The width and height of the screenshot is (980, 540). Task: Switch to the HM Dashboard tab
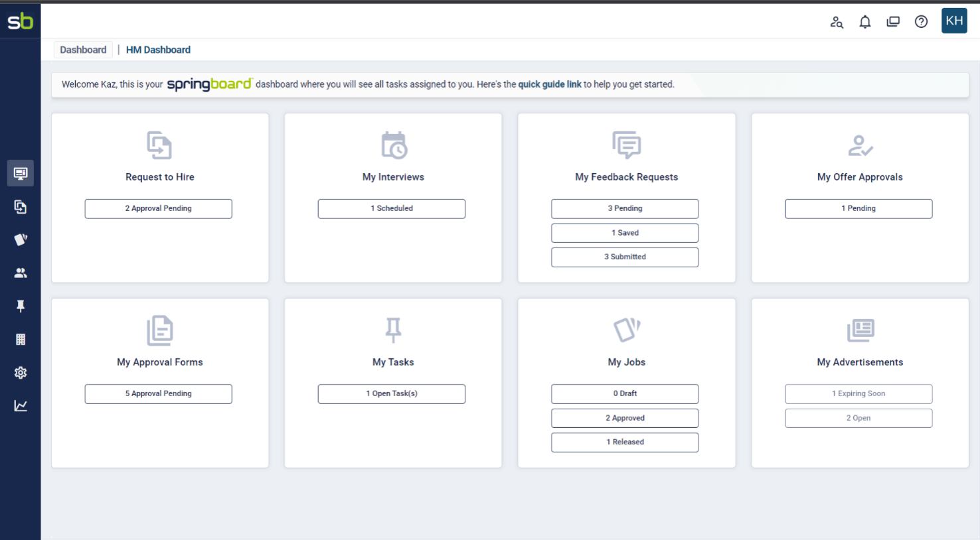[158, 50]
